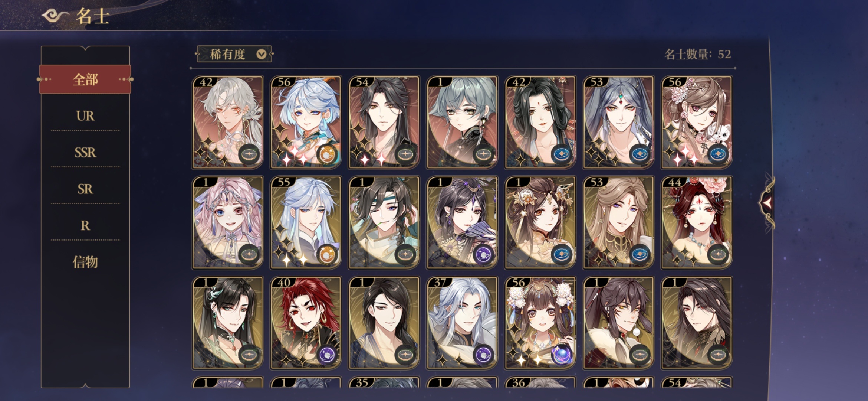The width and height of the screenshot is (868, 401).
Task: Open the 稀有度 sort dropdown
Action: tap(234, 54)
